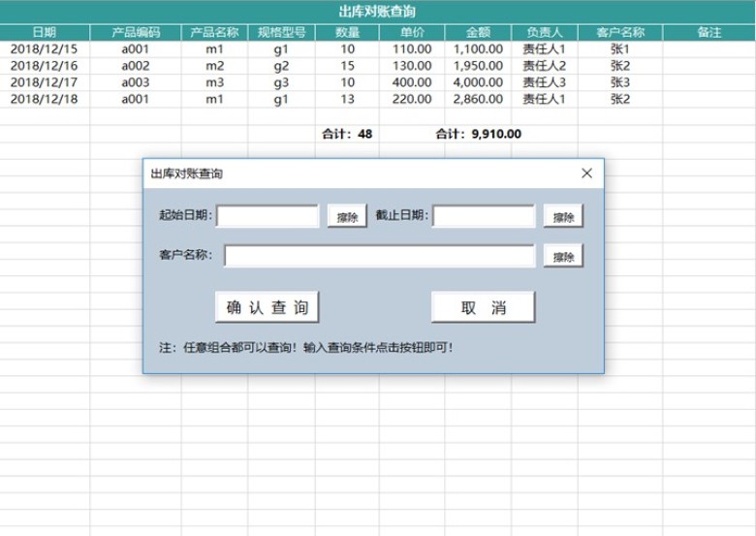Select the 日期 column header
This screenshot has height=536, width=756.
(x=45, y=32)
